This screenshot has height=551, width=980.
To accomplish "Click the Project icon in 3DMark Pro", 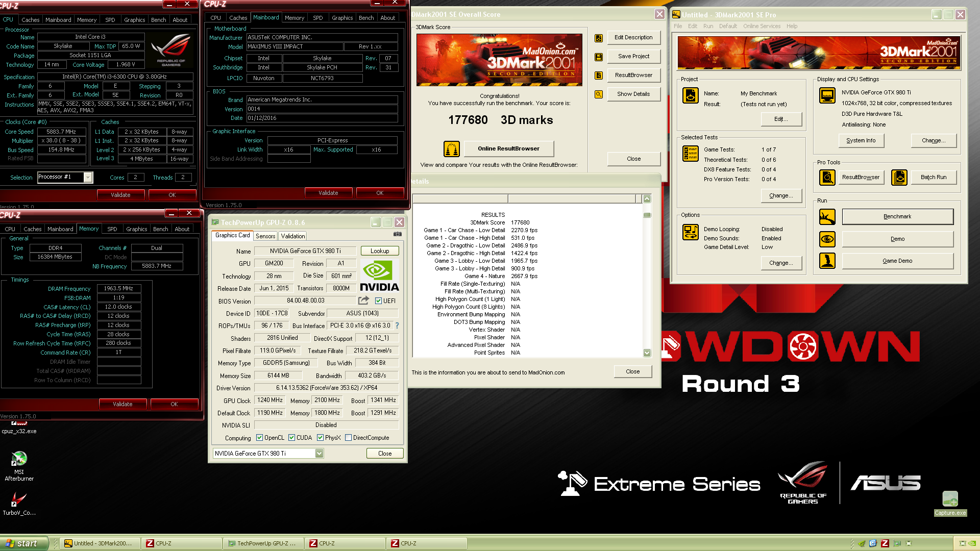I will click(691, 95).
